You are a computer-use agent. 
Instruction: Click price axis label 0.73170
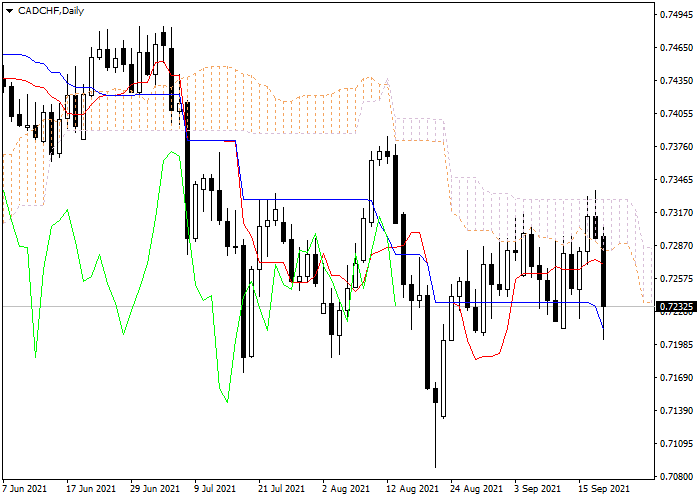(x=676, y=213)
